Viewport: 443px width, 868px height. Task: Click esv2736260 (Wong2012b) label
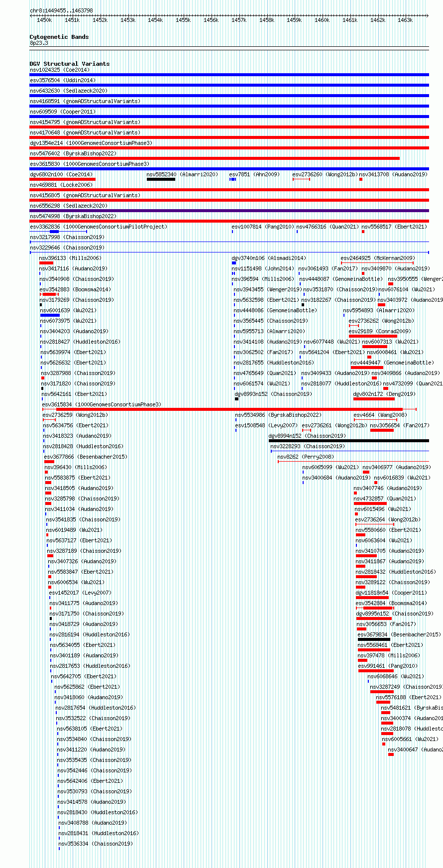coord(326,174)
